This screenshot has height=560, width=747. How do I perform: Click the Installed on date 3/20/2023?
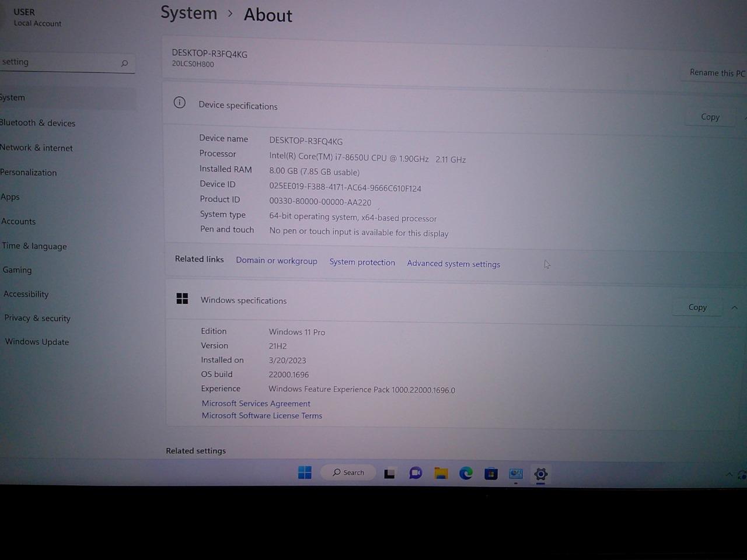click(x=287, y=360)
